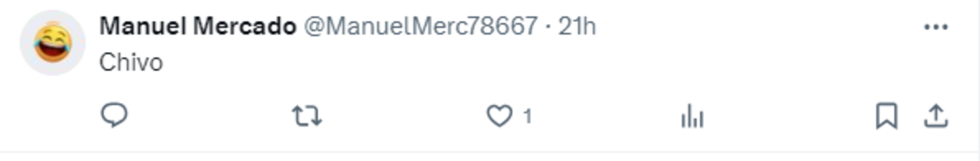Bookmark the Chivo post

(887, 116)
